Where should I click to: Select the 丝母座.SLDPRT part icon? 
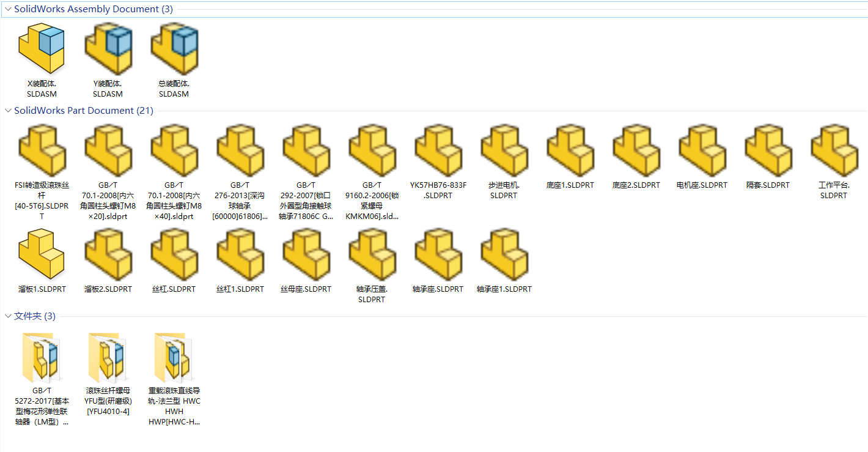306,254
